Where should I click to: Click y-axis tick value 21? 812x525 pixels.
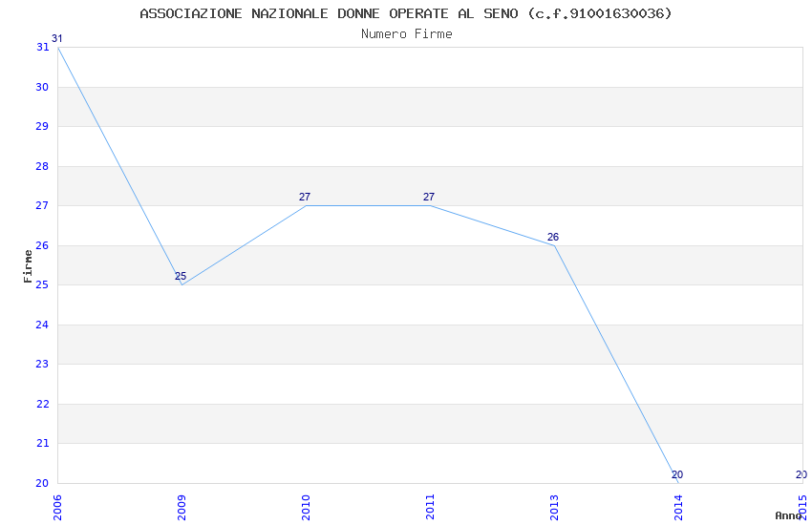(x=42, y=443)
